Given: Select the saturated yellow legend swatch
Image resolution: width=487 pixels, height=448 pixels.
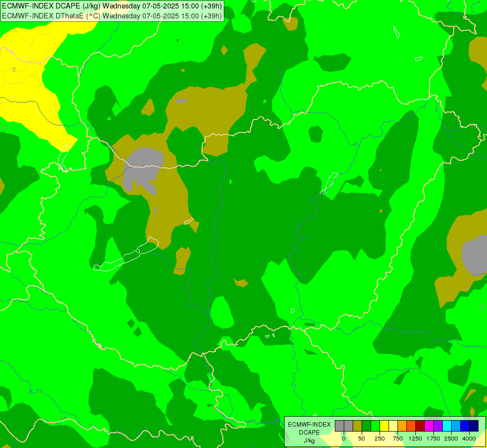Looking at the screenshot, I should click(384, 426).
